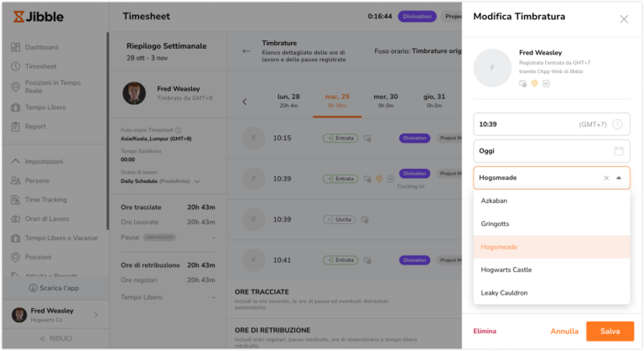The width and height of the screenshot is (644, 351).
Task: Click Annulla to cancel edit
Action: pyautogui.click(x=563, y=331)
